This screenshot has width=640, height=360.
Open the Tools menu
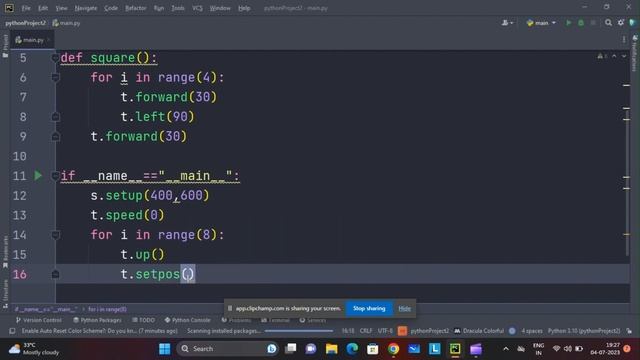pos(178,8)
